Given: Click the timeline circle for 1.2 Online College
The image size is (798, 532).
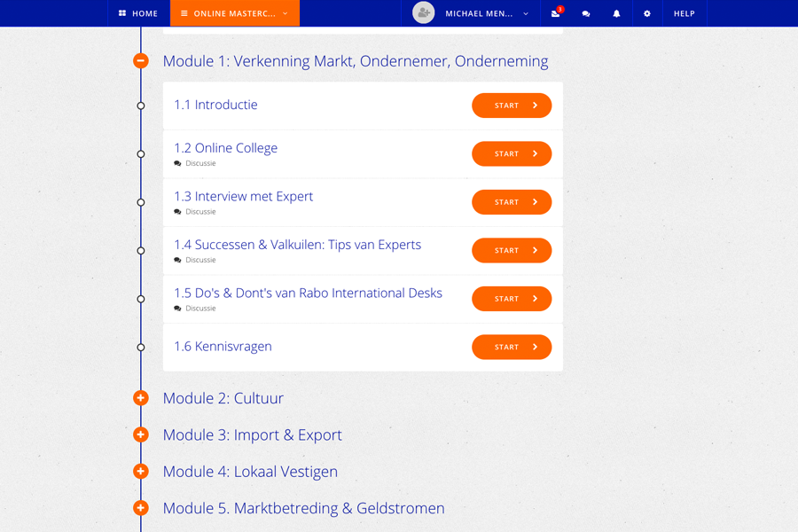Looking at the screenshot, I should coord(141,154).
